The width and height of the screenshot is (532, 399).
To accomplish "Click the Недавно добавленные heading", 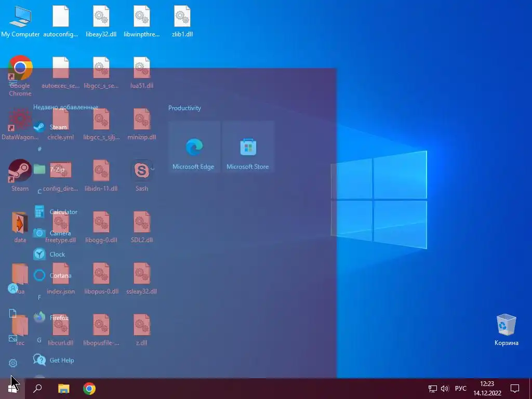I will click(x=66, y=107).
